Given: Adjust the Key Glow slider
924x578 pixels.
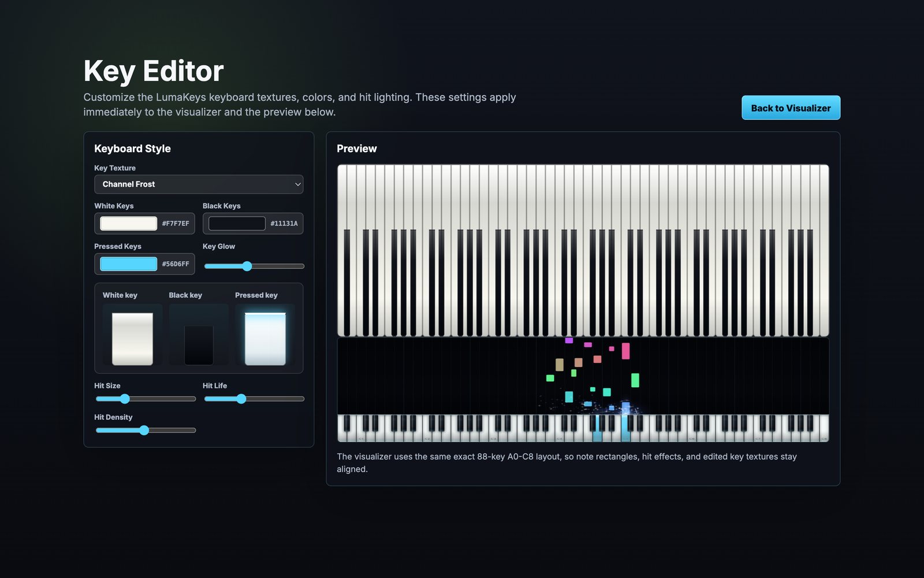Looking at the screenshot, I should (x=254, y=266).
